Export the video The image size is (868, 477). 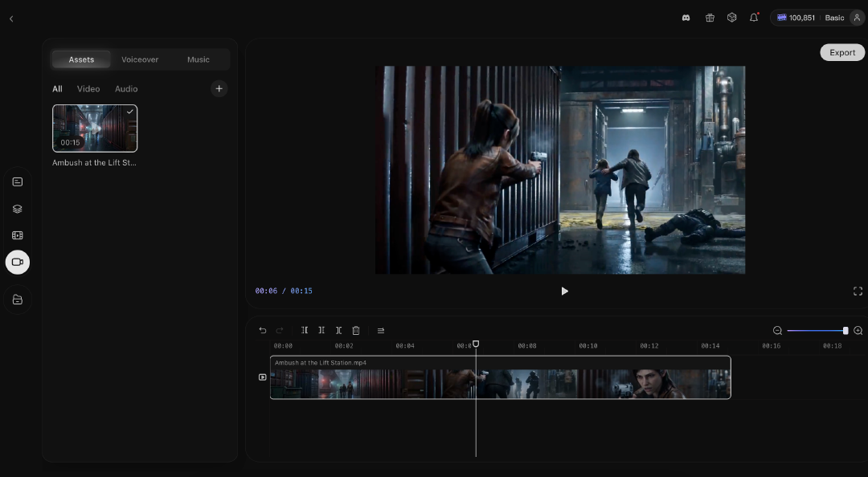(842, 52)
